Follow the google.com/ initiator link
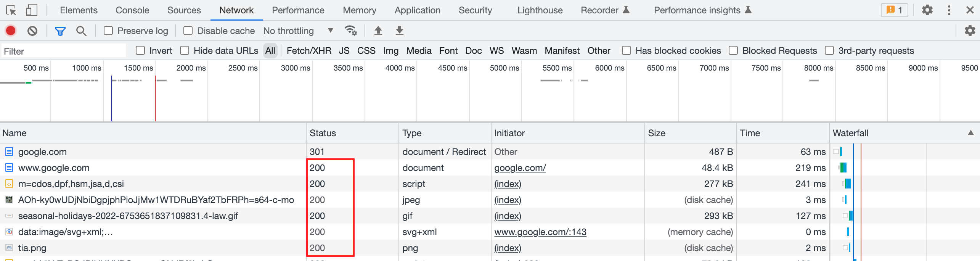This screenshot has width=980, height=261. [520, 168]
